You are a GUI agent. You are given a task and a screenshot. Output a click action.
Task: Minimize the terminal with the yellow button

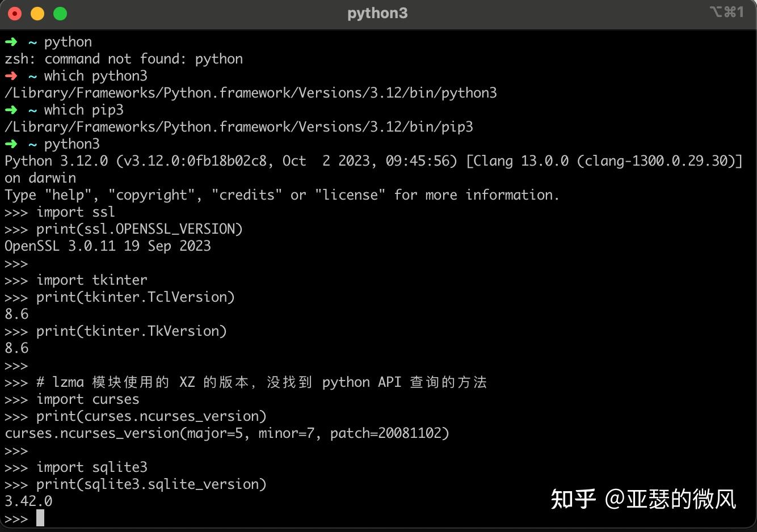[x=37, y=14]
